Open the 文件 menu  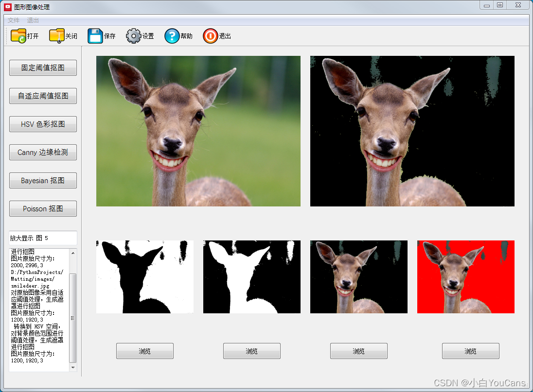14,20
